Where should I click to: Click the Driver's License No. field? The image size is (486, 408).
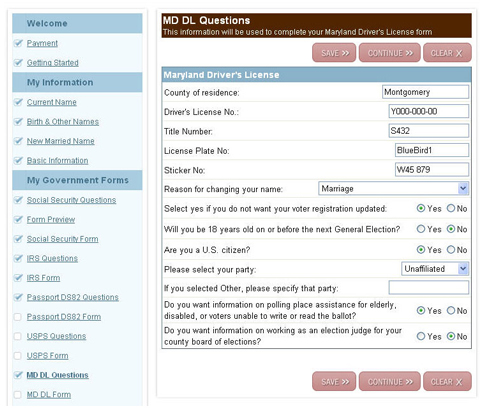(x=429, y=111)
